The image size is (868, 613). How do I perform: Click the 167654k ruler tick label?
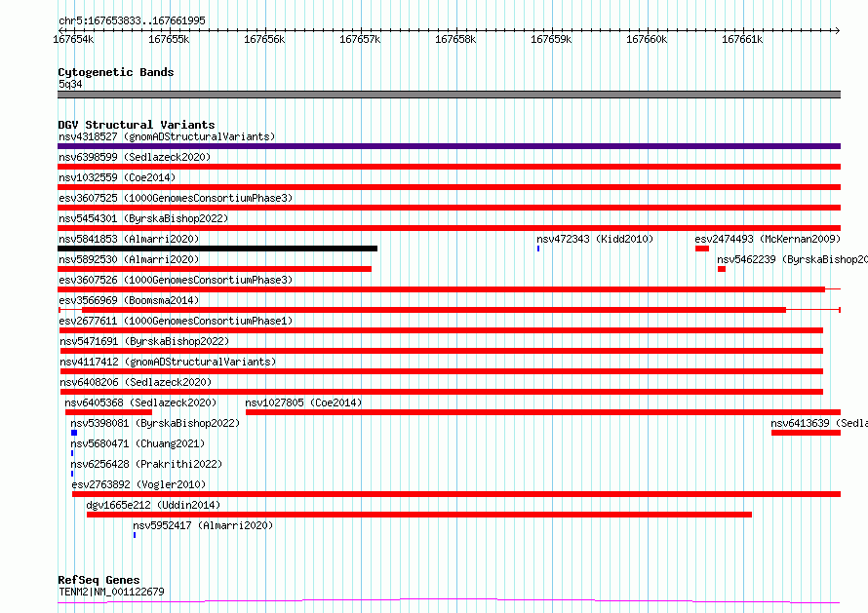tap(73, 39)
